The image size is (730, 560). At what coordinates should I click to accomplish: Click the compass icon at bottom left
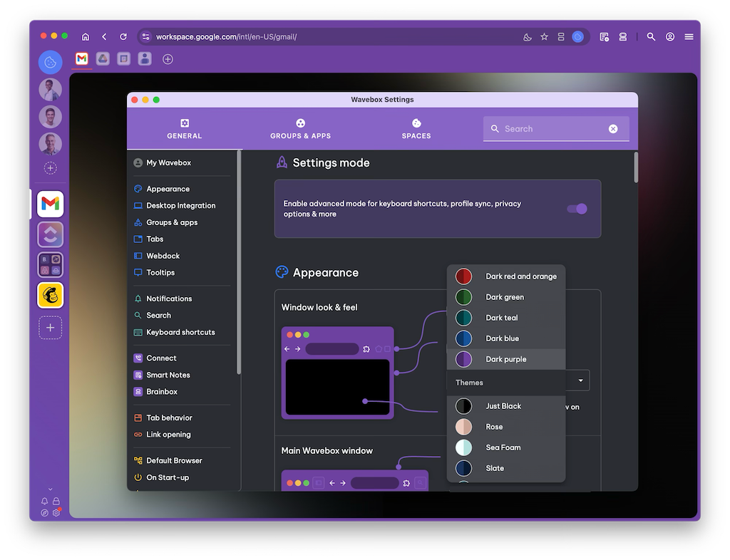(x=44, y=512)
